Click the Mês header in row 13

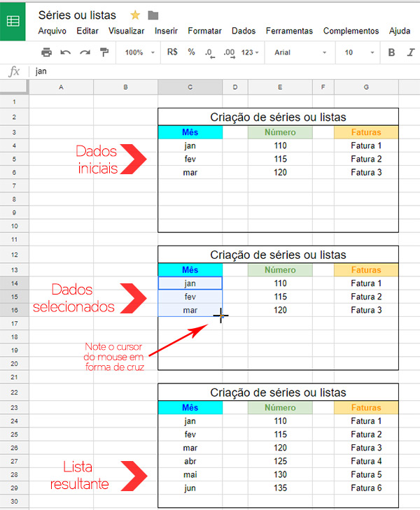point(190,270)
